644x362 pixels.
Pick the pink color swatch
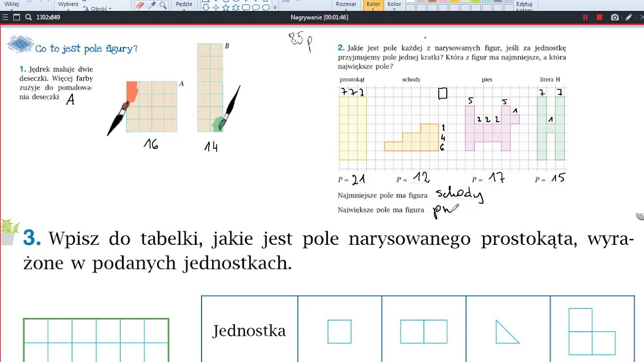tap(443, 2)
